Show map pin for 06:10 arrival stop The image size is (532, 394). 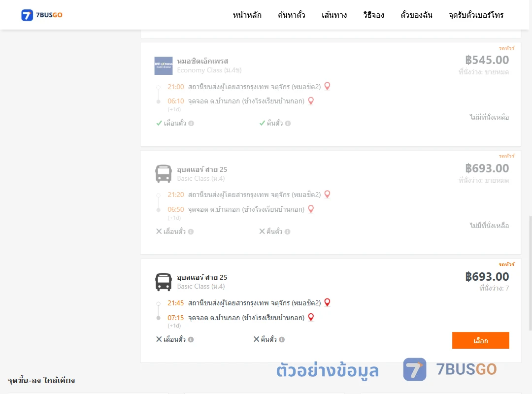pos(311,101)
